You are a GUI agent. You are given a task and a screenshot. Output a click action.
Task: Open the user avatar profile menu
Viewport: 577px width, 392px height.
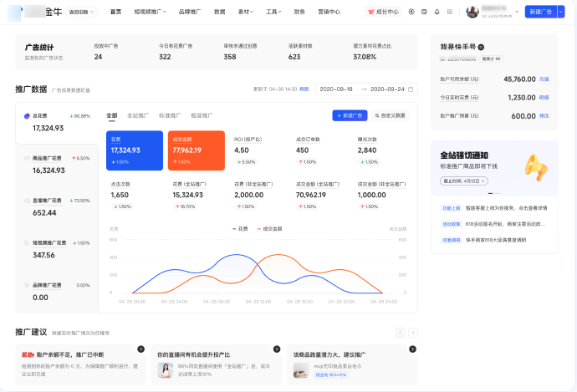[472, 12]
